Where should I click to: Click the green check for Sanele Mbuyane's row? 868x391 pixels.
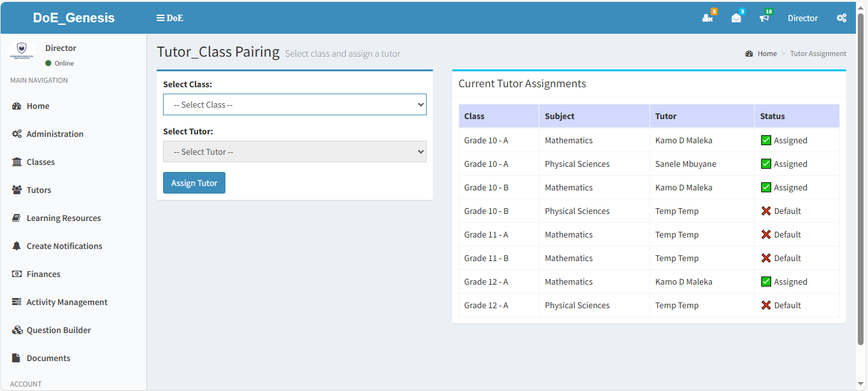(766, 164)
